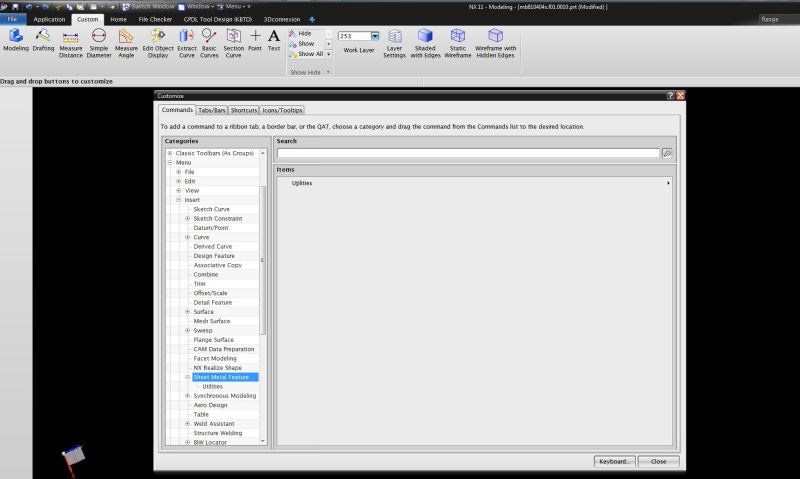Click the plus icon after 3Dconnexion tab

[x=312, y=19]
